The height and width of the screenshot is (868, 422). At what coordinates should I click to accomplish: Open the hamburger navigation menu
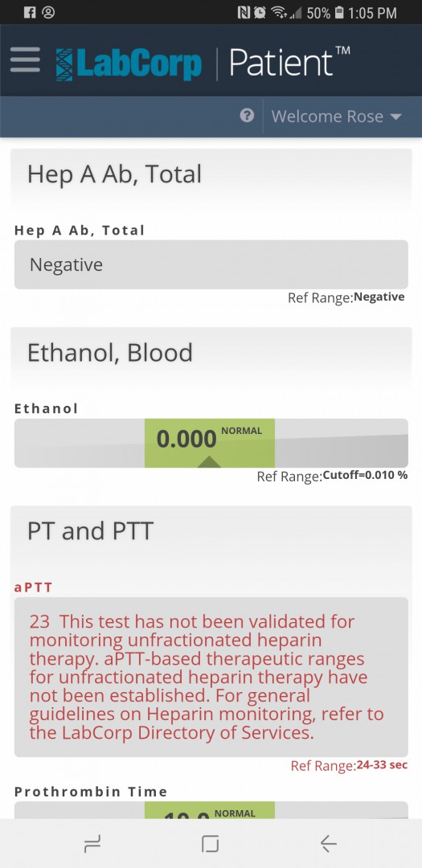click(x=25, y=59)
